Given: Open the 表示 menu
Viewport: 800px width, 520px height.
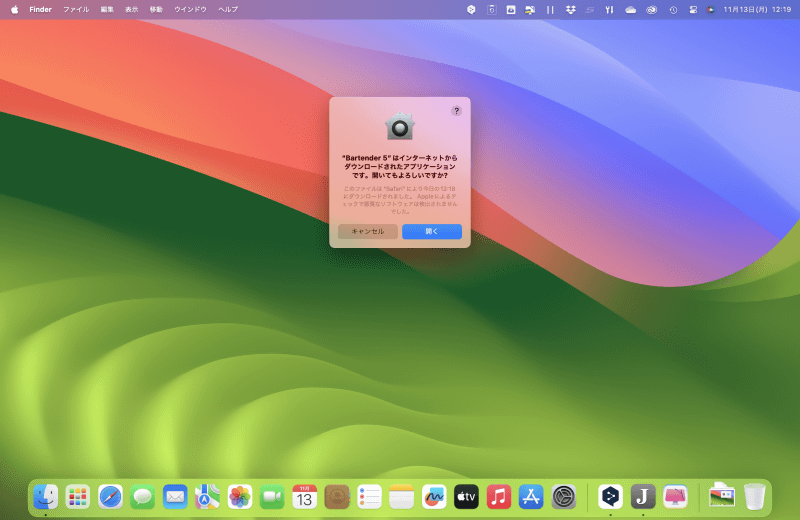Looking at the screenshot, I should coord(132,9).
